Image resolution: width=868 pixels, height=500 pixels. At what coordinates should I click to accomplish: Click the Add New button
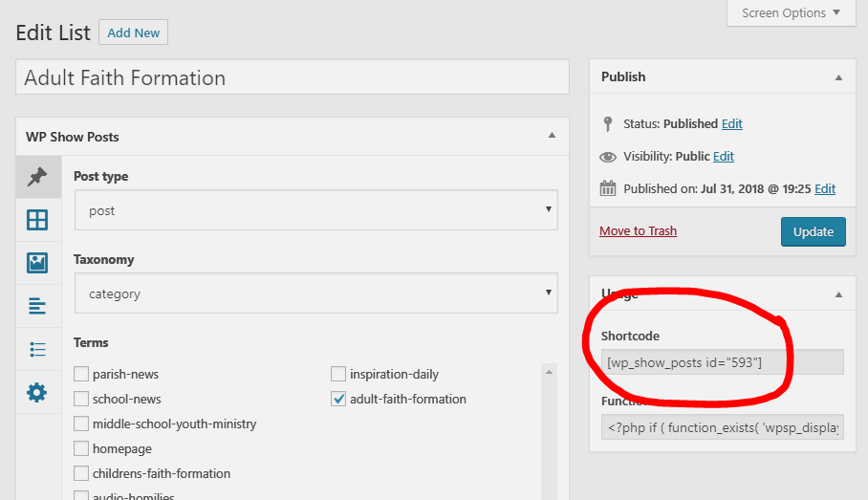tap(133, 33)
